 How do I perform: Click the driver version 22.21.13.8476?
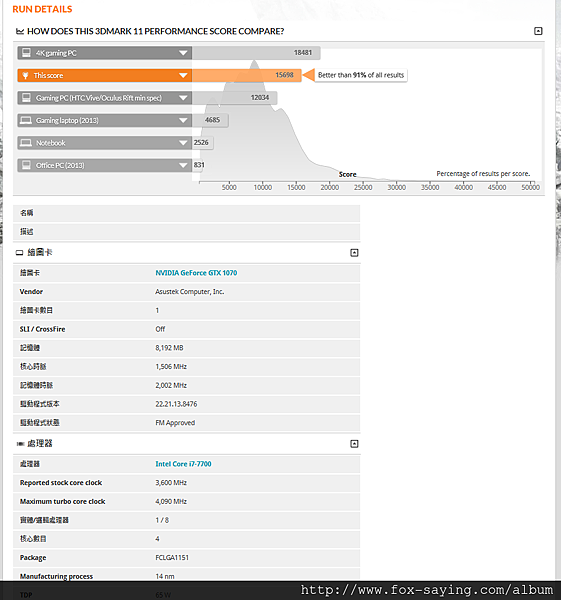[x=176, y=404]
